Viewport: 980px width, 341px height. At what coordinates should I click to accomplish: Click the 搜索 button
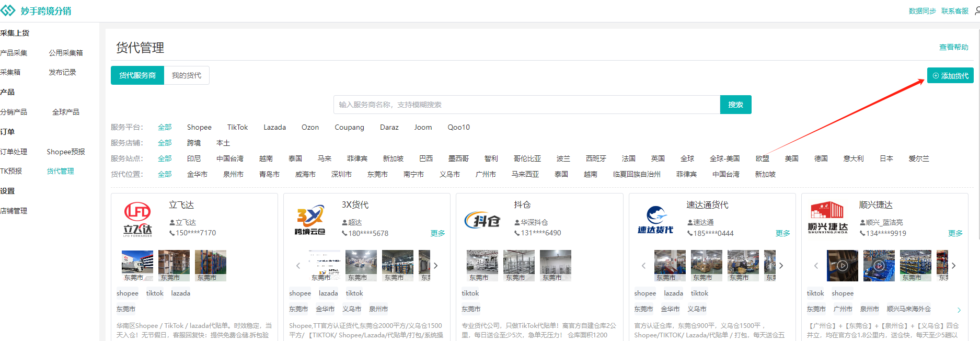tap(736, 105)
